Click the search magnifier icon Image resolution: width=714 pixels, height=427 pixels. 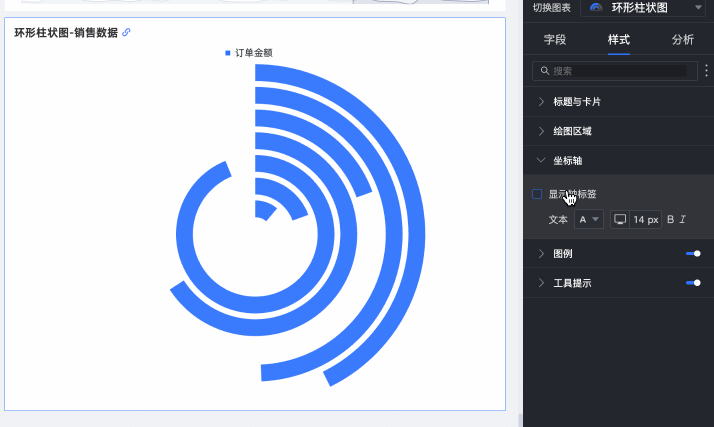[x=545, y=71]
